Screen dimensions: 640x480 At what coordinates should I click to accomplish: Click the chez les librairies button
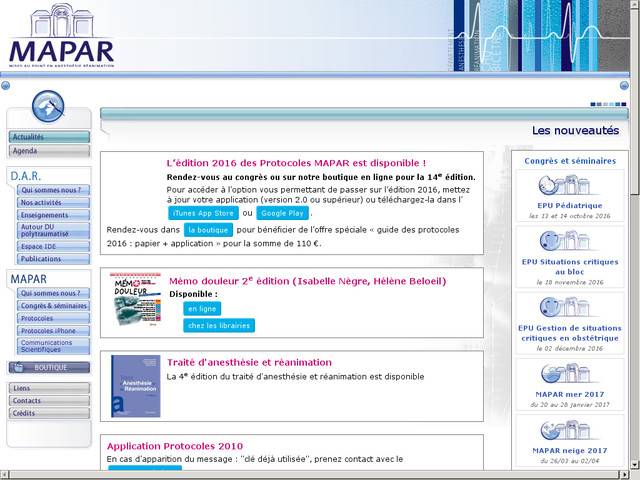(x=219, y=326)
